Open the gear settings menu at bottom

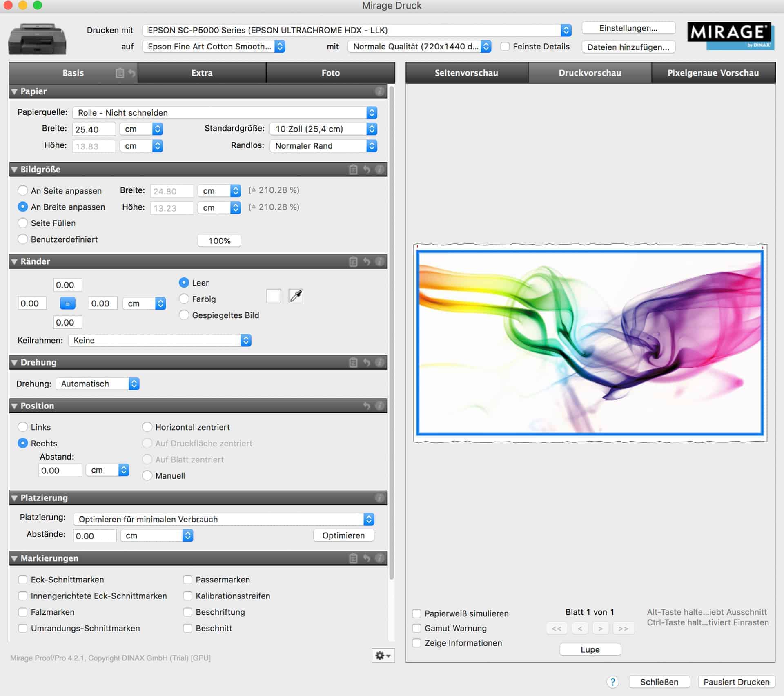click(x=383, y=656)
